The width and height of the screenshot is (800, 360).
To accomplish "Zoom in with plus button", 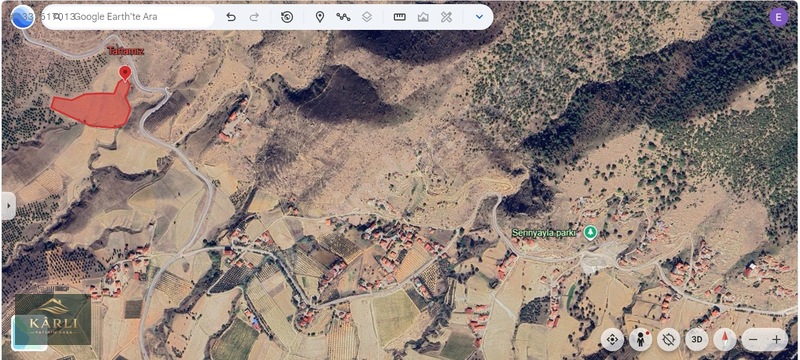I will (777, 340).
